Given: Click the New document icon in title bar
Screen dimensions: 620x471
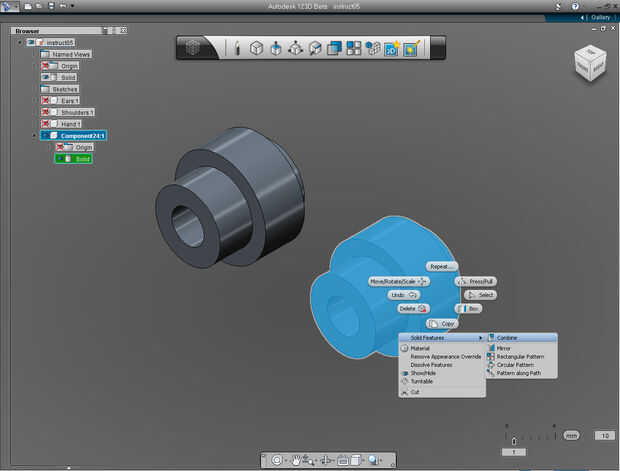Looking at the screenshot, I should pyautogui.click(x=28, y=6).
